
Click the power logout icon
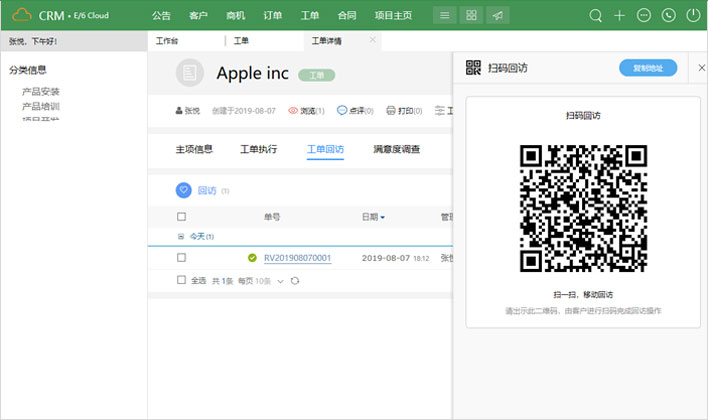692,15
